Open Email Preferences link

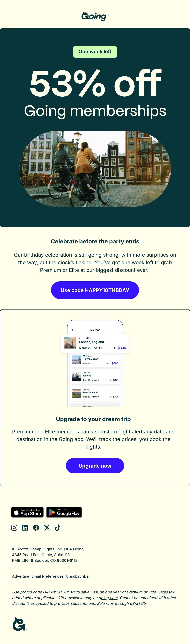point(47,576)
